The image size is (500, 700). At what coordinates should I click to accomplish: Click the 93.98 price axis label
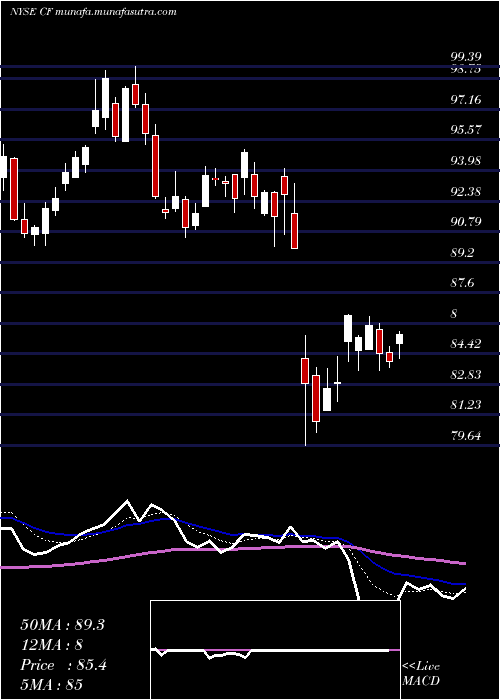tap(466, 161)
